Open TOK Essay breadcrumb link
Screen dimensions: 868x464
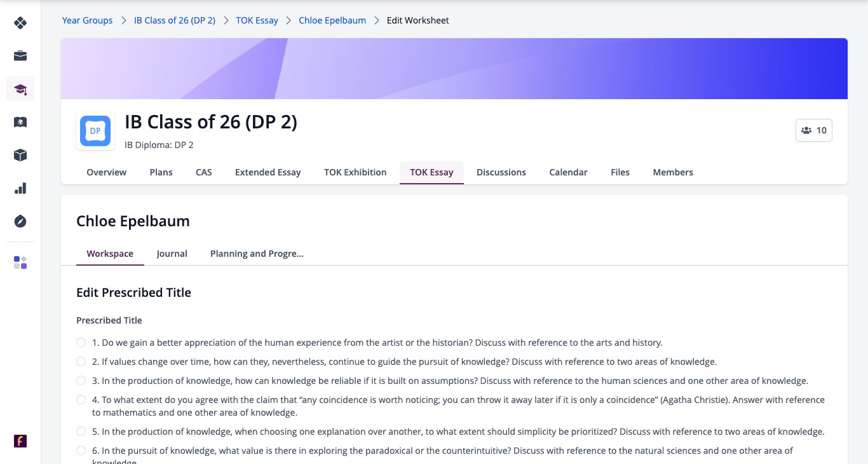[257, 20]
